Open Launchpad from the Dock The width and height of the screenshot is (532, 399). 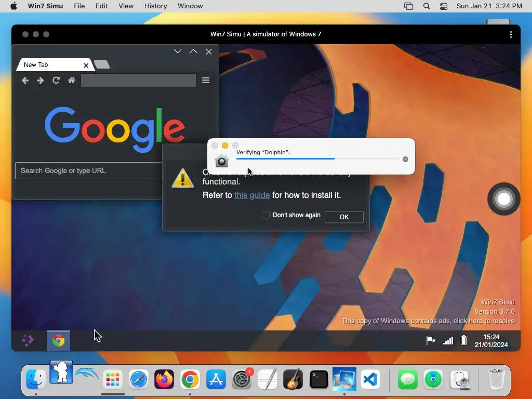tap(113, 379)
